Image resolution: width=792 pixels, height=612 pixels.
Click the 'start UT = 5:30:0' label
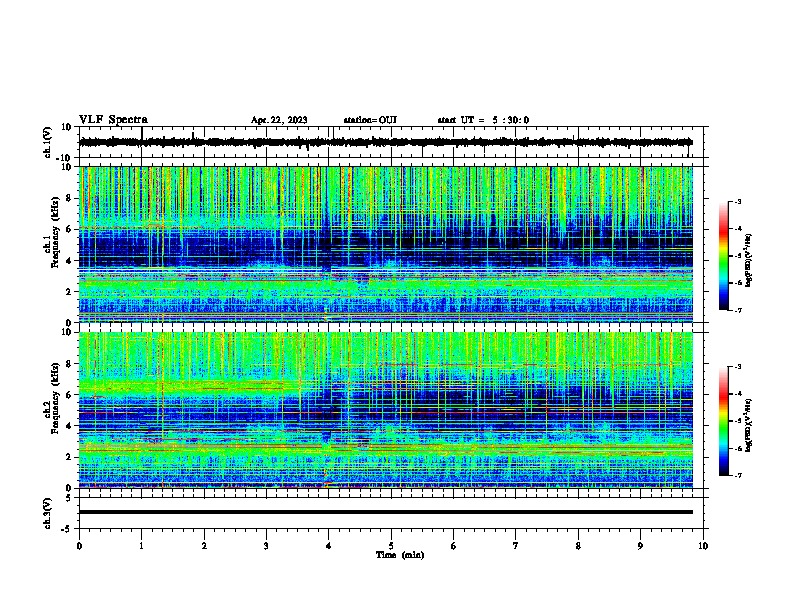[x=483, y=120]
